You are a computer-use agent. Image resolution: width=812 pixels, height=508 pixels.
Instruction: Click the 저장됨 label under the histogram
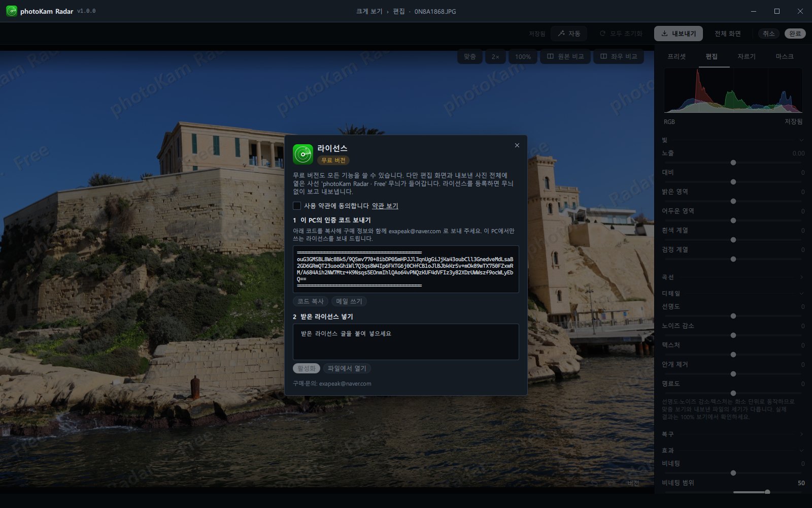pyautogui.click(x=794, y=122)
